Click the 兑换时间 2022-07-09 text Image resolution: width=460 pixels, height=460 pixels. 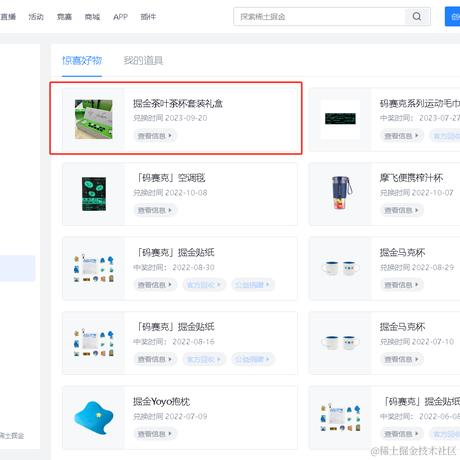tap(170, 416)
